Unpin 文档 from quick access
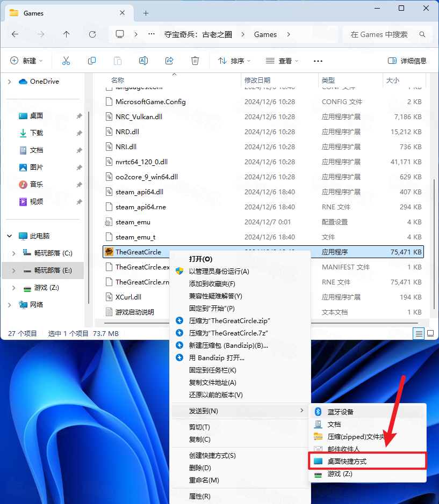The height and width of the screenshot is (504, 439). coord(79,150)
